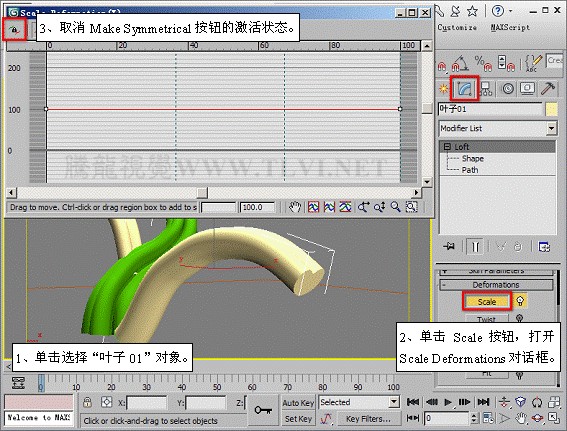Open the Create panel tab
The height and width of the screenshot is (431, 567).
click(443, 89)
